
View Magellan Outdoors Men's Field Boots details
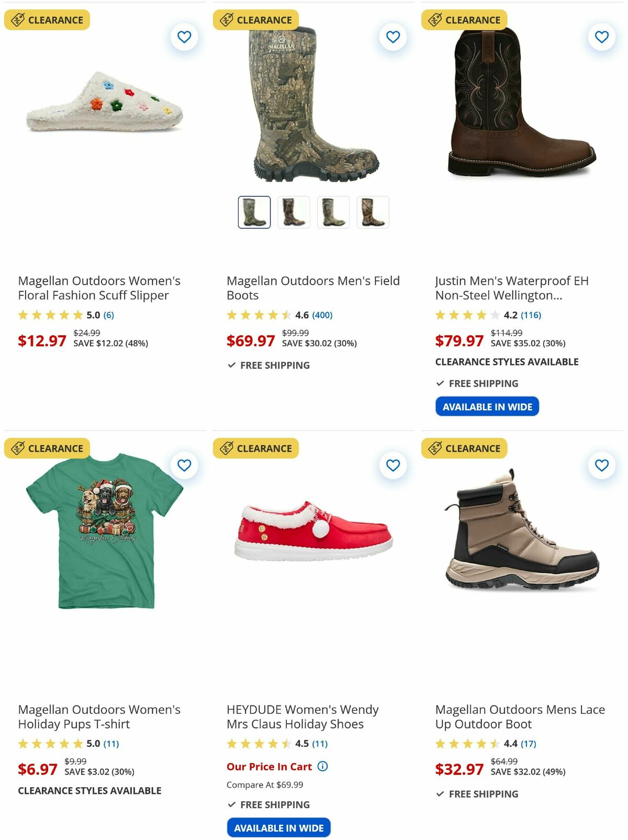pos(312,288)
